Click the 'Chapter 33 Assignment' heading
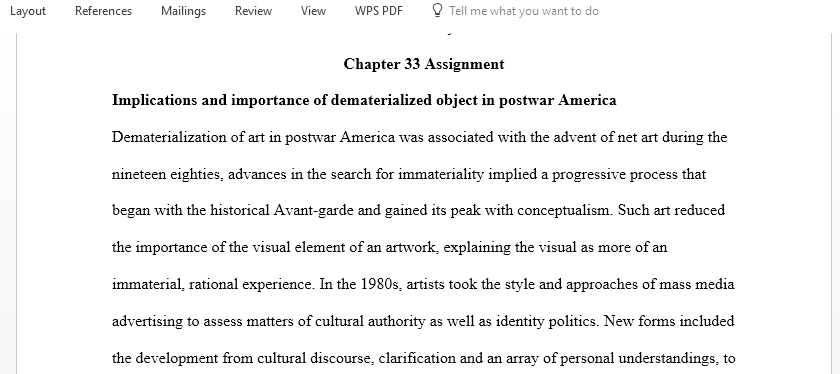This screenshot has height=374, width=840. pyautogui.click(x=424, y=64)
